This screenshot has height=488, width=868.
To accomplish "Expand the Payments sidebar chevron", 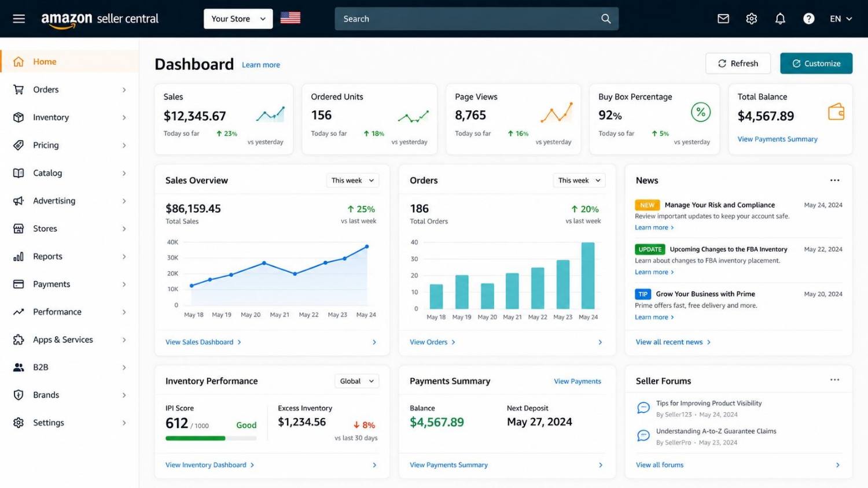I will [x=124, y=284].
